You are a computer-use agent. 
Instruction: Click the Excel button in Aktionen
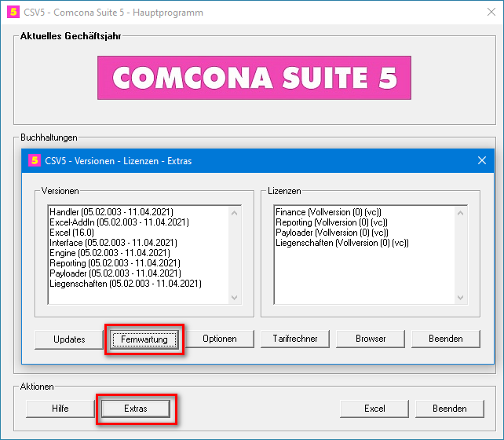[374, 409]
